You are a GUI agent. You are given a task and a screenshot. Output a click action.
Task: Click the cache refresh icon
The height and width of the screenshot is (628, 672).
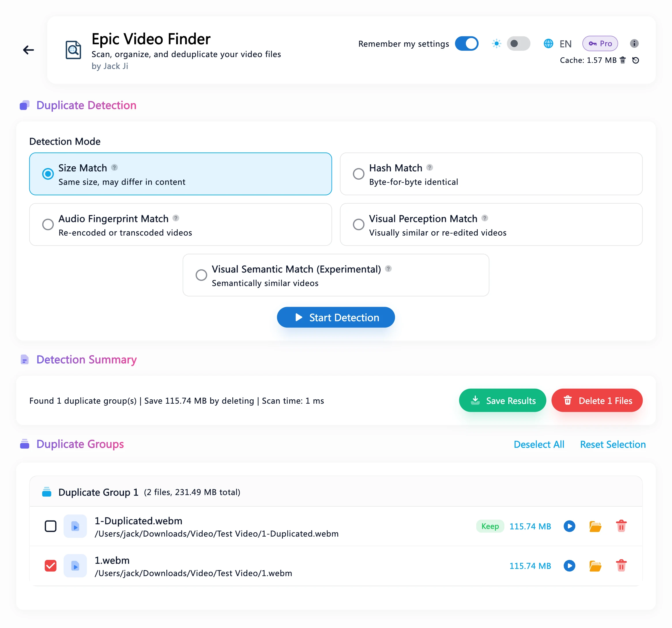[x=635, y=60]
